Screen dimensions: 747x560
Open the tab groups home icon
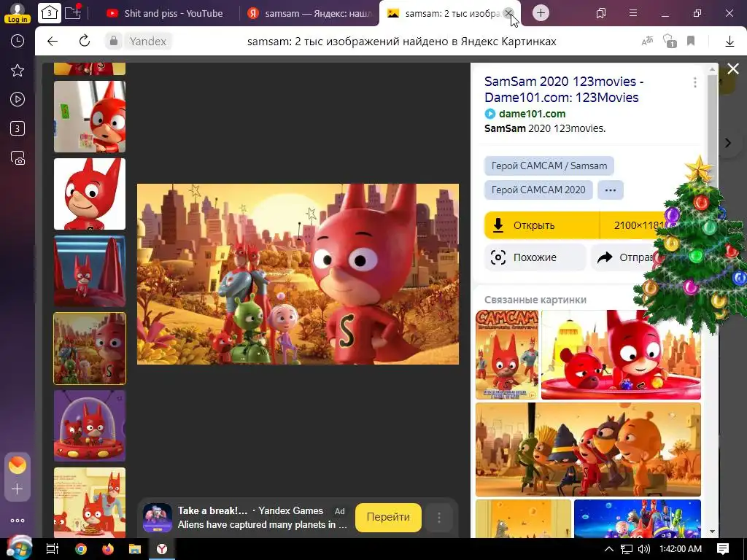tap(49, 13)
